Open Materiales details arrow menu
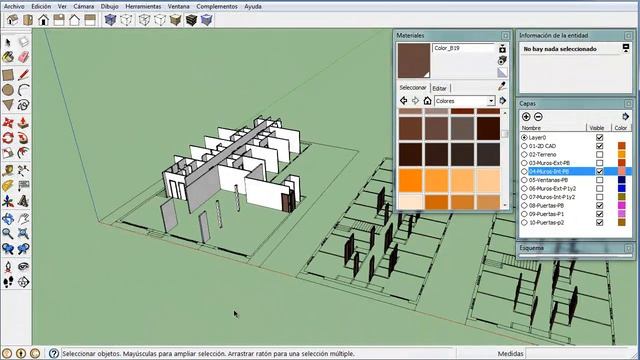 (x=502, y=100)
